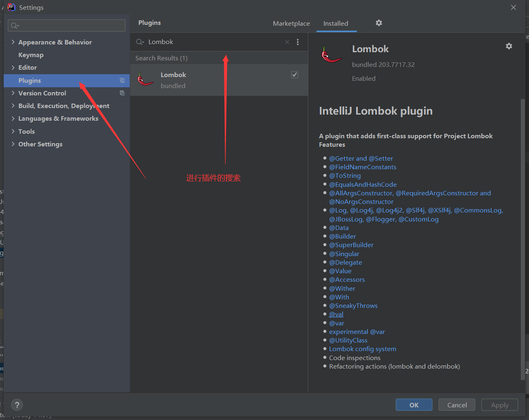The width and height of the screenshot is (529, 420).
Task: Switch to the Marketplace tab
Action: click(291, 23)
